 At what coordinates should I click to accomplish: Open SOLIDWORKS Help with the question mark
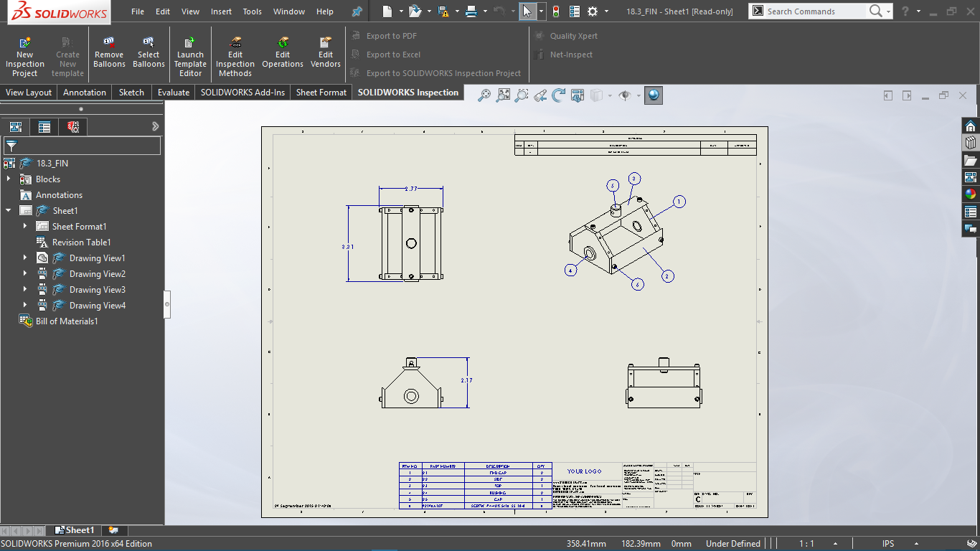[x=905, y=11]
